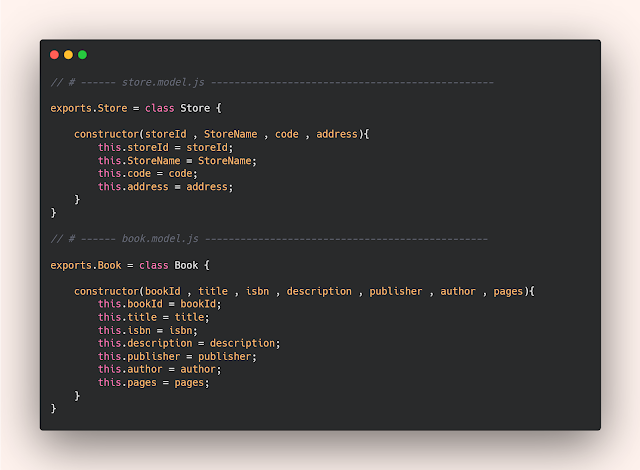Click the green maximize dot

tap(82, 55)
